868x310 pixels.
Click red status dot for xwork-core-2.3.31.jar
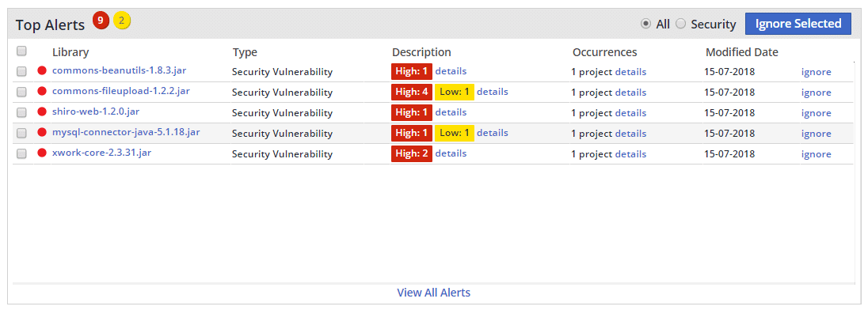pyautogui.click(x=42, y=153)
